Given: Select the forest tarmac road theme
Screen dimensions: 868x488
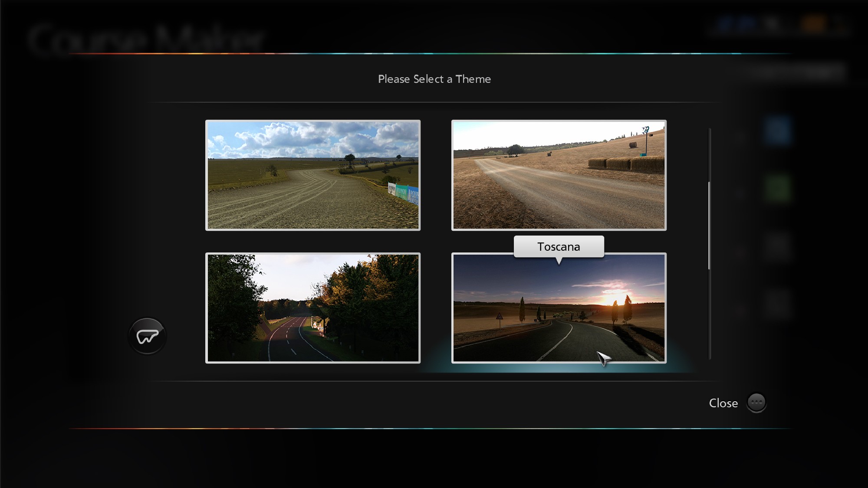Looking at the screenshot, I should [x=313, y=308].
